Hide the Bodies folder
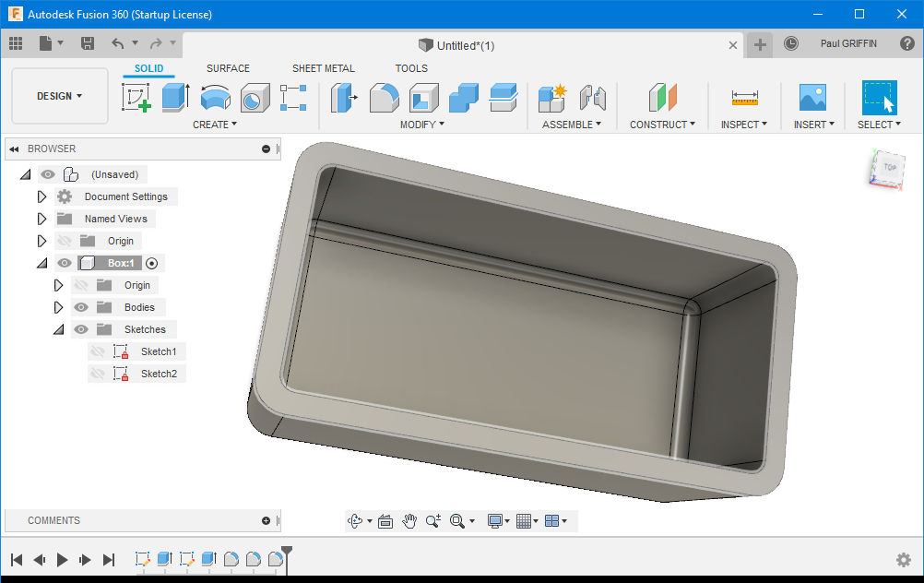 tap(81, 307)
